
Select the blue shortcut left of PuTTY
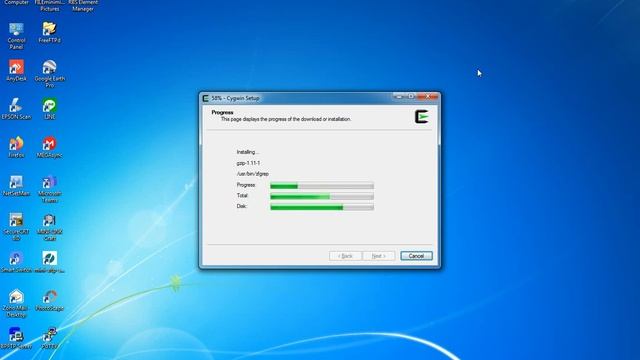pyautogui.click(x=16, y=338)
